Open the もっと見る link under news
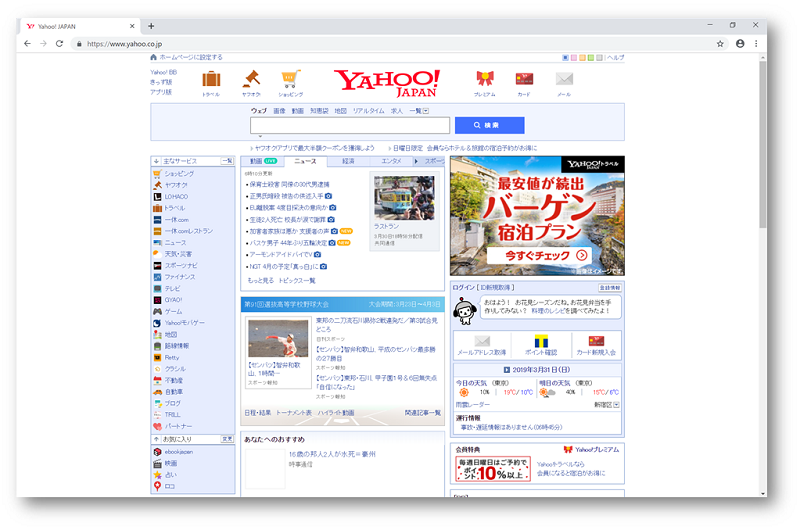800x530 pixels. 261,281
